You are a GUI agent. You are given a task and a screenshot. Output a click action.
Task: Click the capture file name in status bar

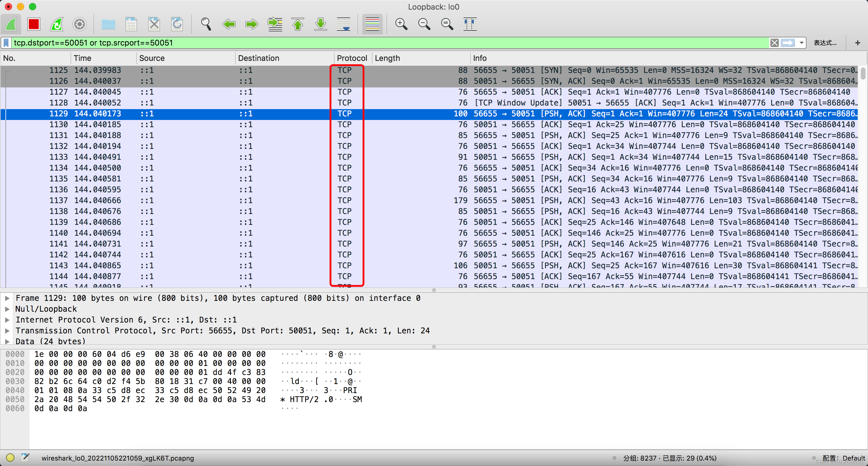118,458
